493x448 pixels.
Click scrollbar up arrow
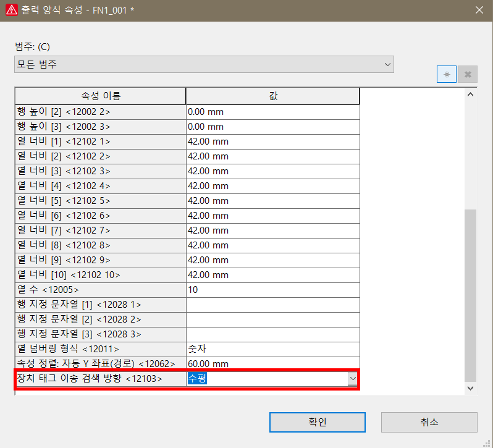point(470,95)
